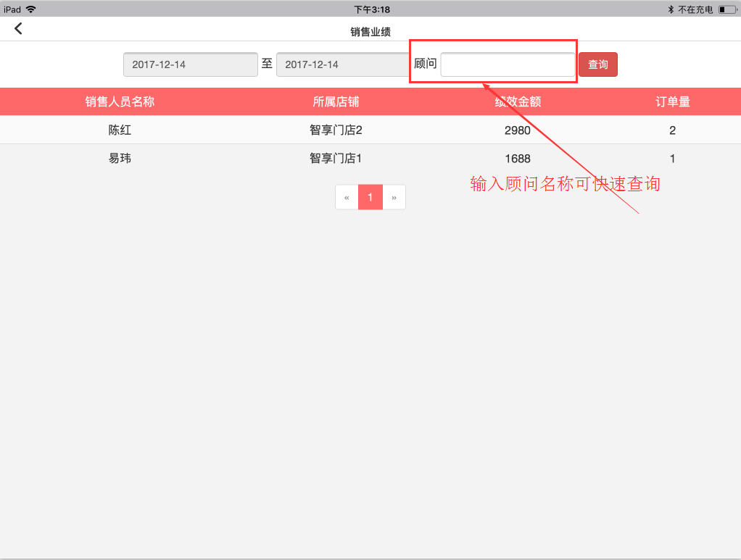Viewport: 741px width, 560px height.
Task: Open the start date picker field
Action: [x=191, y=64]
